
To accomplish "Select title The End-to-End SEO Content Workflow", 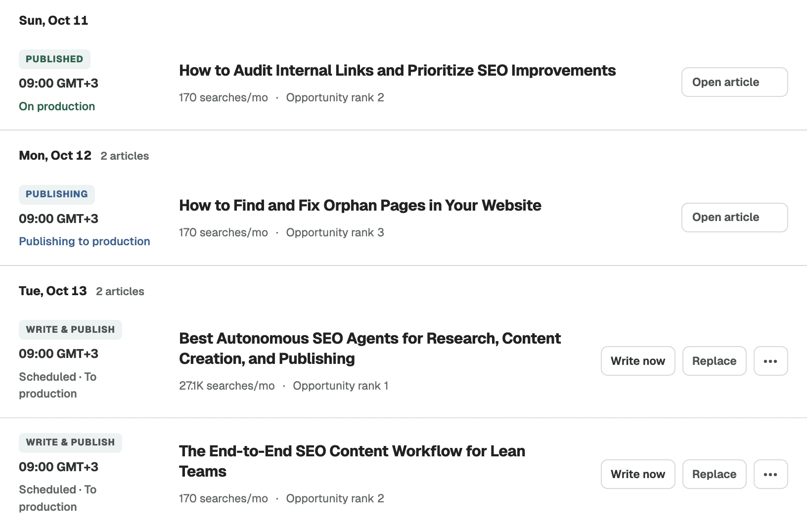I will (352, 461).
